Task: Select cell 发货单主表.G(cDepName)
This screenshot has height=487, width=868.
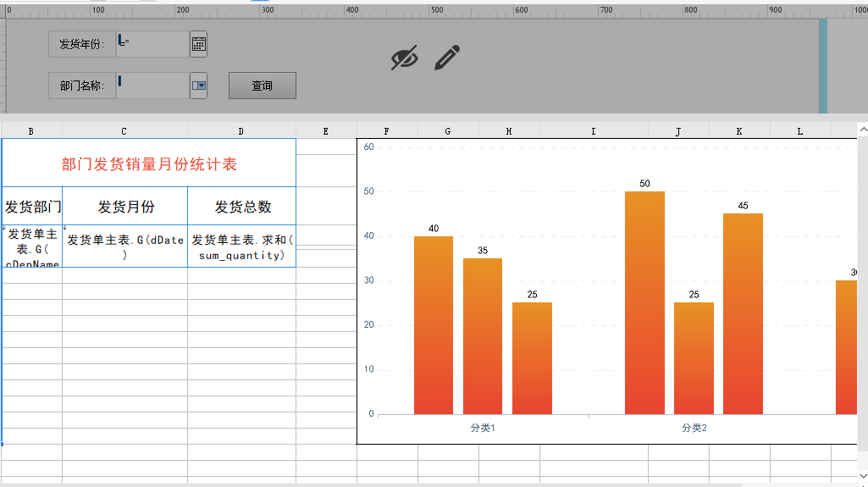Action: [x=32, y=246]
